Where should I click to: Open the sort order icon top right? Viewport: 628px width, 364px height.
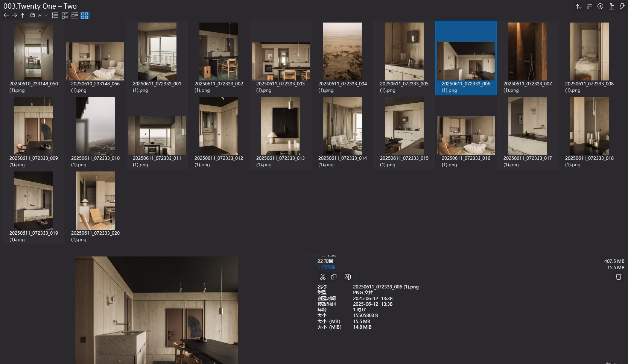click(x=579, y=6)
